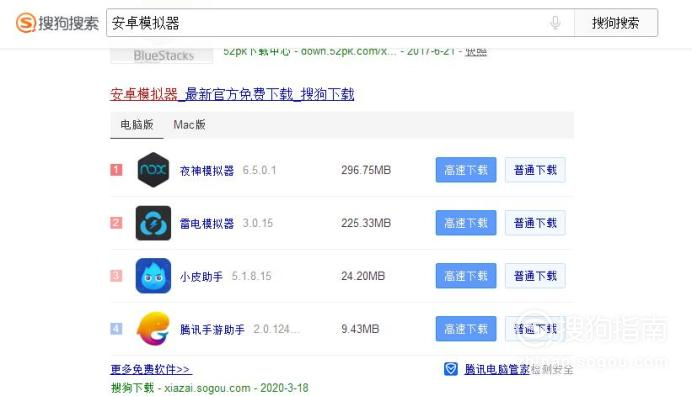Viewport: 692px width, 396px height.
Task: Click the 搜狗搜索 search button
Action: (x=616, y=23)
